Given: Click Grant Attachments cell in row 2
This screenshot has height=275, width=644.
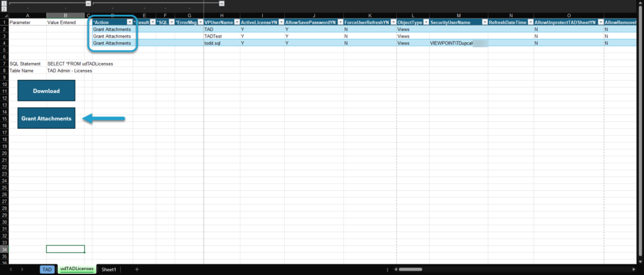Looking at the screenshot, I should coord(113,29).
